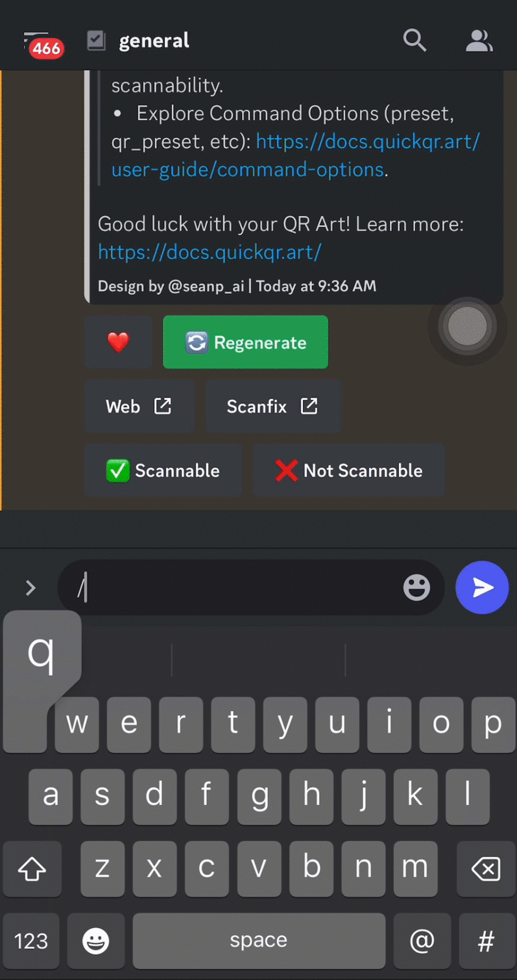Focus the message input field
Image resolution: width=517 pixels, height=980 pixels.
click(x=237, y=587)
